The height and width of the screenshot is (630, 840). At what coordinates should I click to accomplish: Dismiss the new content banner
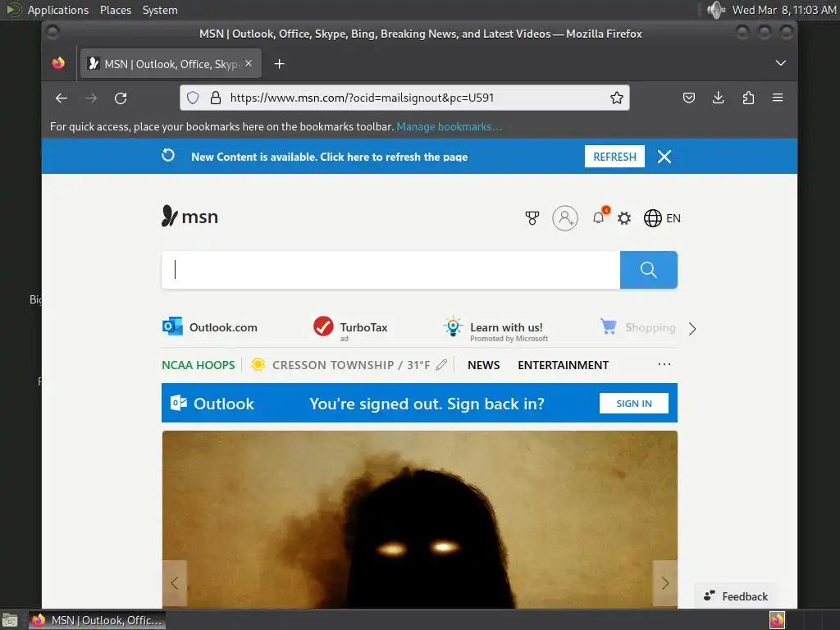[664, 157]
